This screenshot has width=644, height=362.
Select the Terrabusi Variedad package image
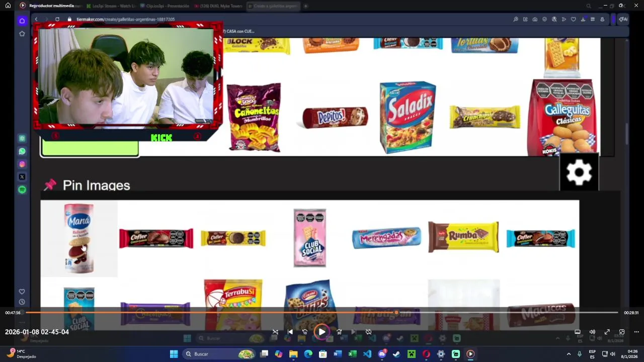coord(233,304)
